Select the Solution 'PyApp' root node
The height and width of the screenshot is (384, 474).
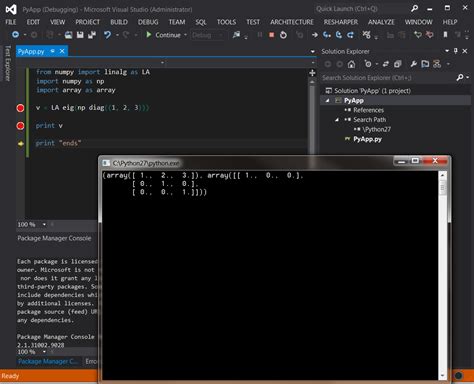[372, 91]
